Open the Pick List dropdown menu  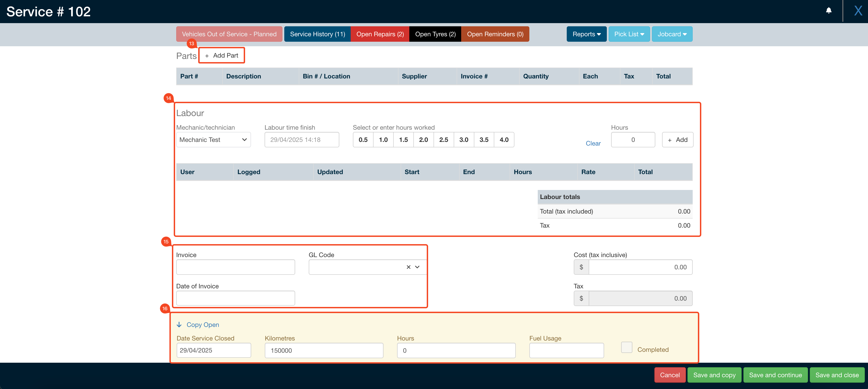(629, 34)
